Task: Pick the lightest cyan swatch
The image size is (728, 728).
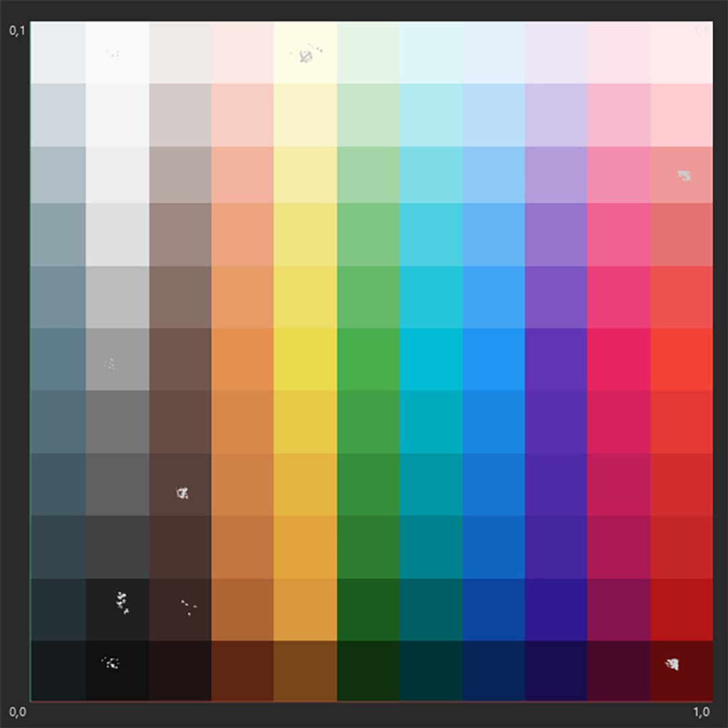Action: coord(431,53)
